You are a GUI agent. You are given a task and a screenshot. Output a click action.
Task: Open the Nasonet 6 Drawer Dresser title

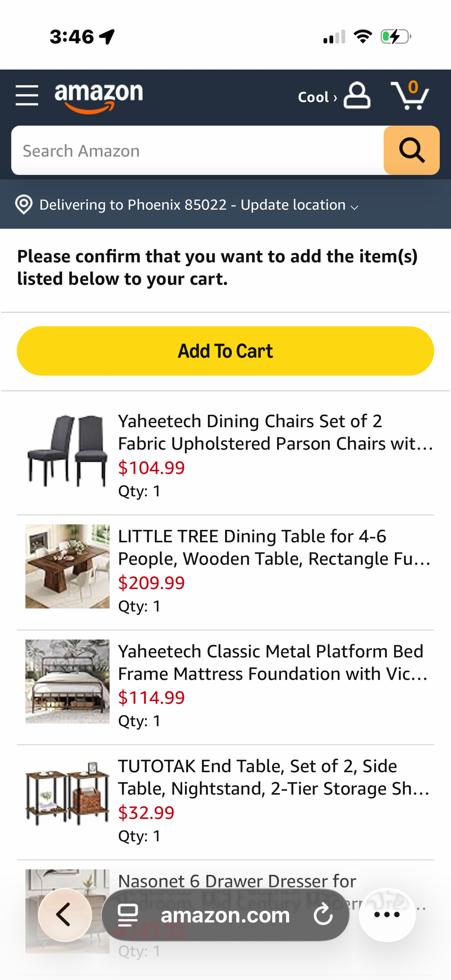(237, 881)
